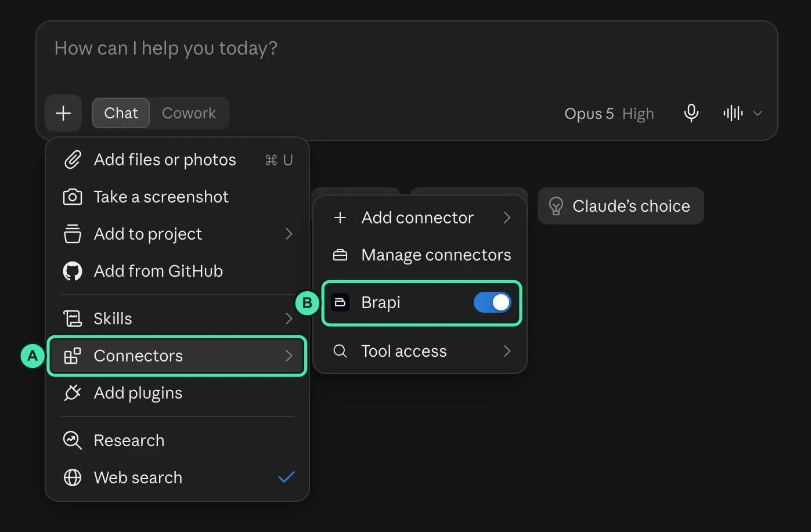Click the voice mode waveform icon
This screenshot has height=532, width=811.
tap(733, 113)
